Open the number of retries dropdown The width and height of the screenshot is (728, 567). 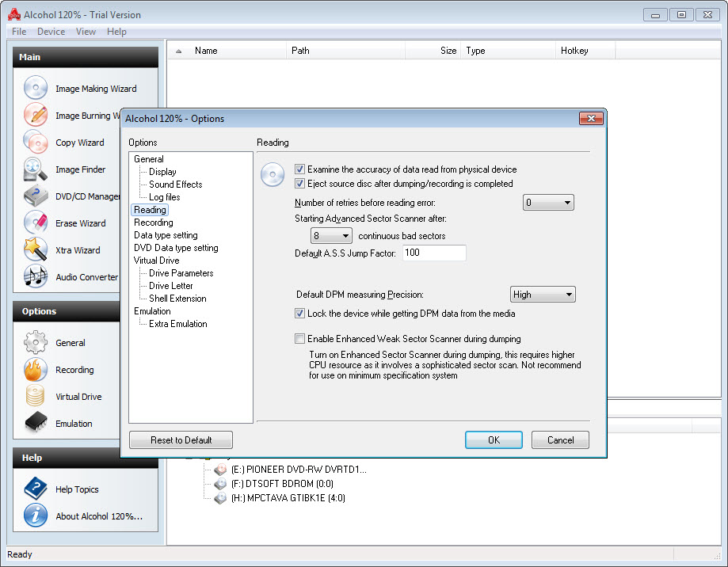point(548,203)
